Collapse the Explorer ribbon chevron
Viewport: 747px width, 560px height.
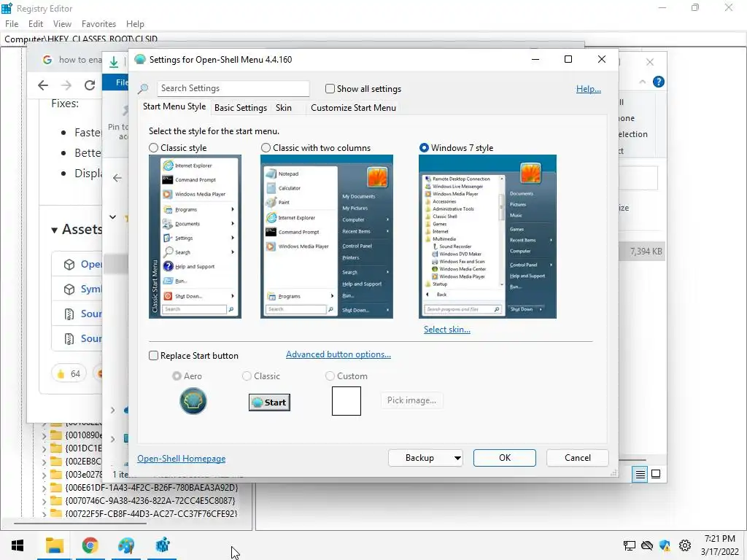point(642,82)
